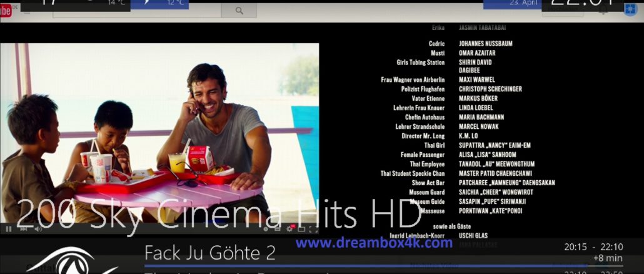Viewport: 644px width, 274px height.
Task: Click the video frame thumbnail
Action: click(x=159, y=133)
